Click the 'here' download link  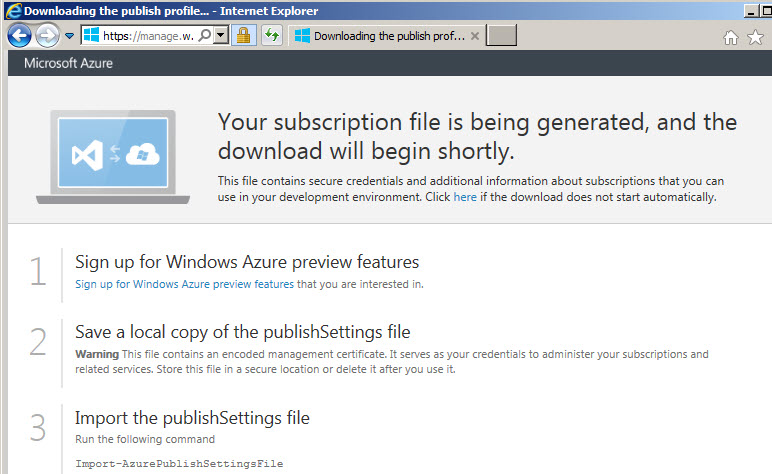(465, 197)
